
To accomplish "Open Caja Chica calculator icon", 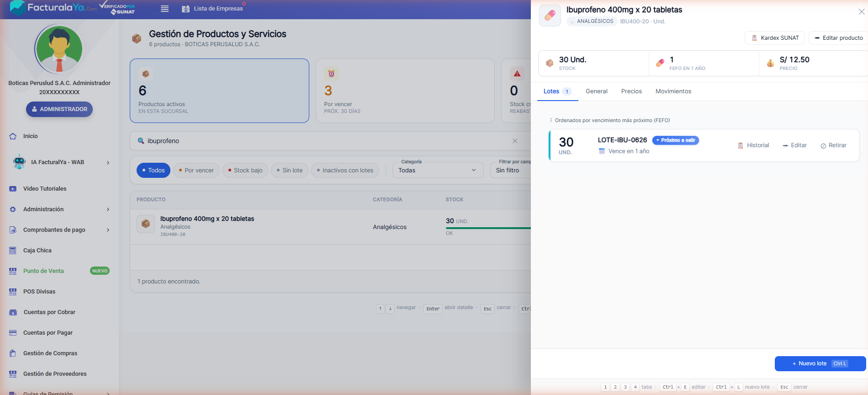I will click(13, 251).
